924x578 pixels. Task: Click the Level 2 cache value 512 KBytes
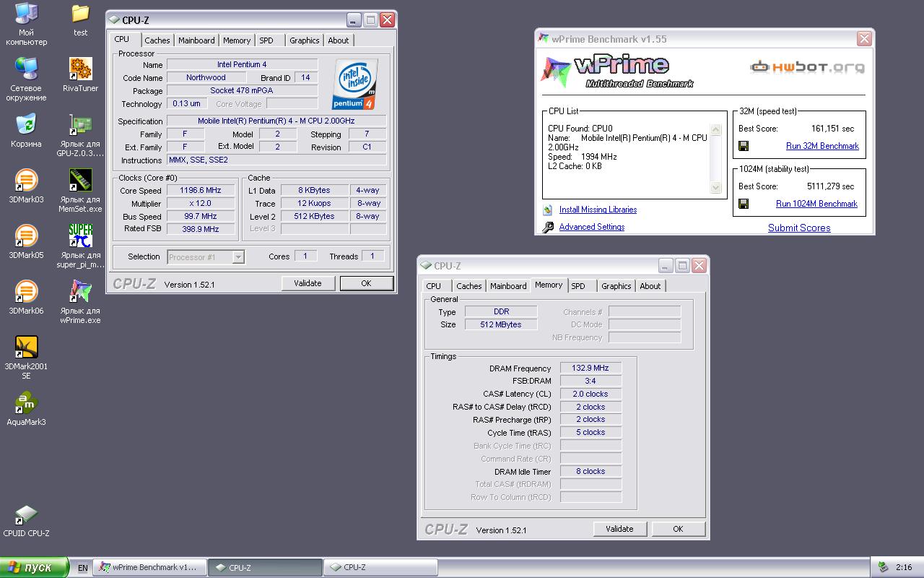315,216
